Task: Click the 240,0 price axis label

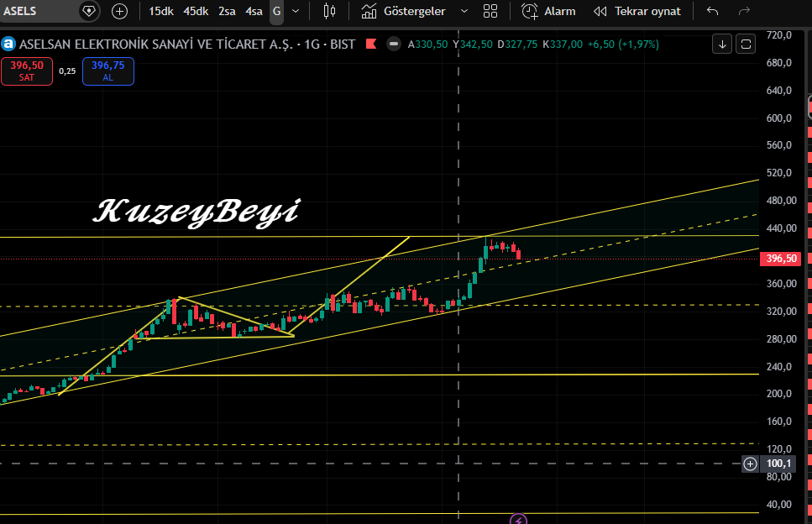Action: [x=779, y=367]
